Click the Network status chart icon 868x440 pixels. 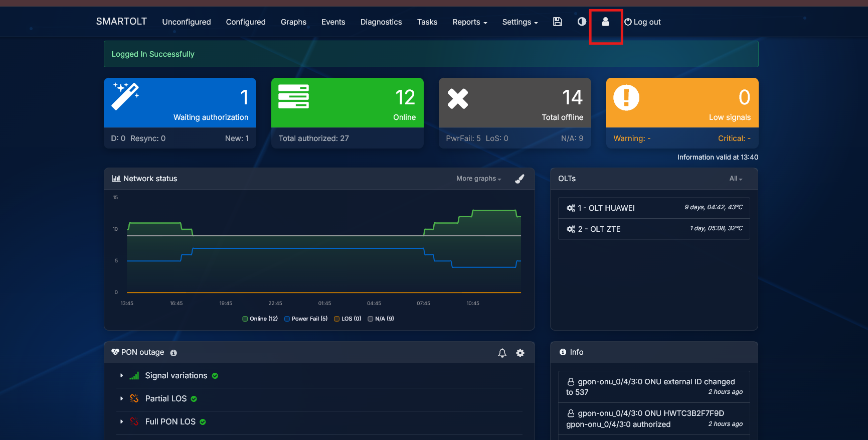(116, 179)
